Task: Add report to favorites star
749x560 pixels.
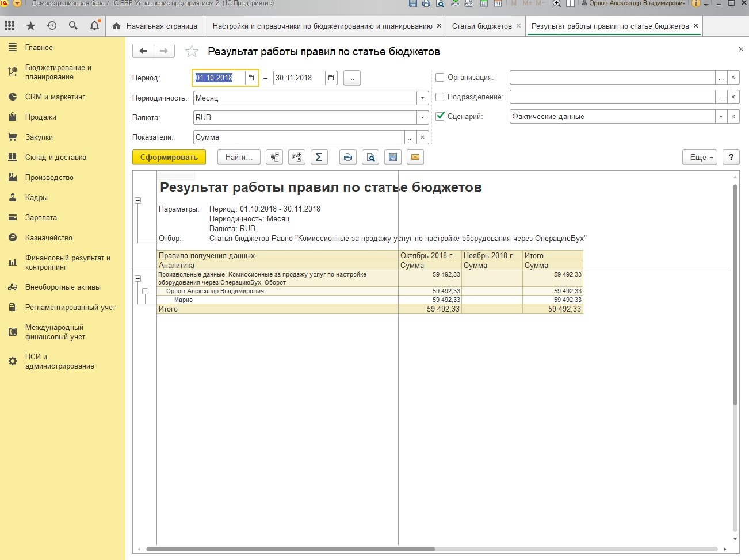Action: [x=192, y=52]
